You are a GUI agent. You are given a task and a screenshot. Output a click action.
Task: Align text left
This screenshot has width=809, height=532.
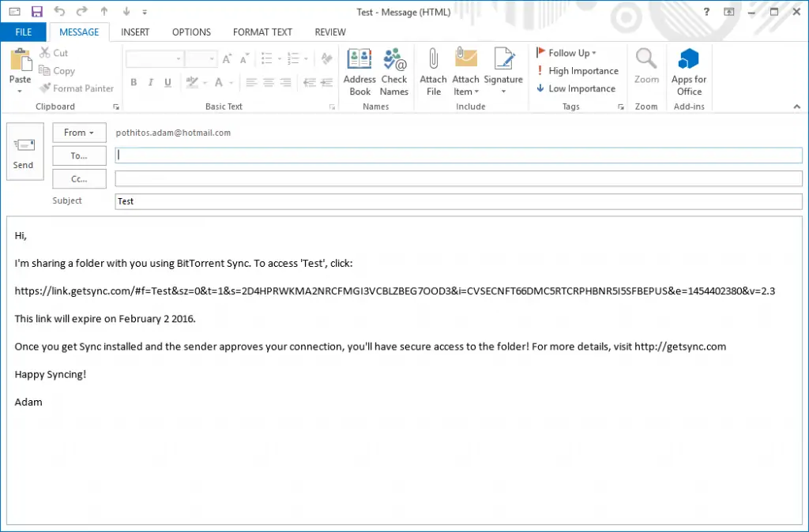[251, 82]
